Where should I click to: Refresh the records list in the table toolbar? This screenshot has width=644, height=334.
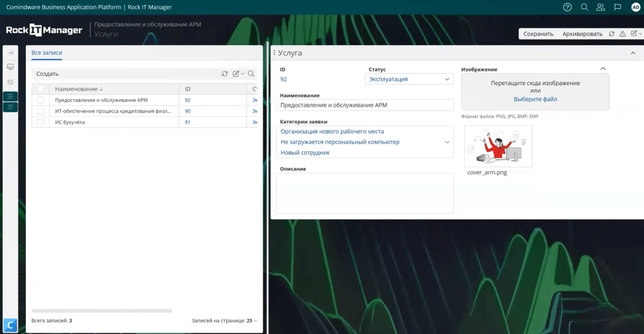tap(225, 74)
